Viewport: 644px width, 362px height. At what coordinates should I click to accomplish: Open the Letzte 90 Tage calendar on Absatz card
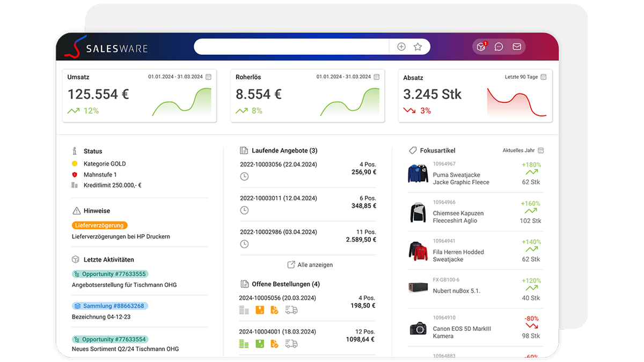pyautogui.click(x=543, y=77)
